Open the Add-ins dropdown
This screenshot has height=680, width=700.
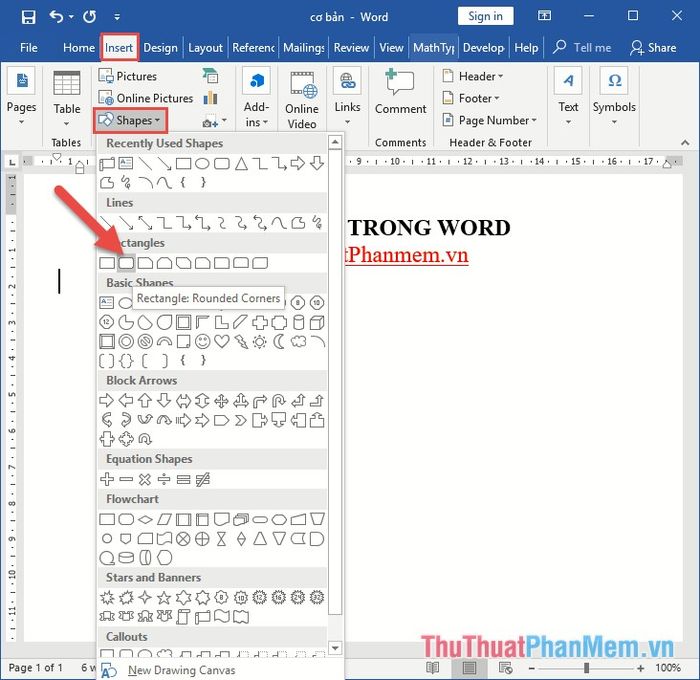[x=256, y=98]
